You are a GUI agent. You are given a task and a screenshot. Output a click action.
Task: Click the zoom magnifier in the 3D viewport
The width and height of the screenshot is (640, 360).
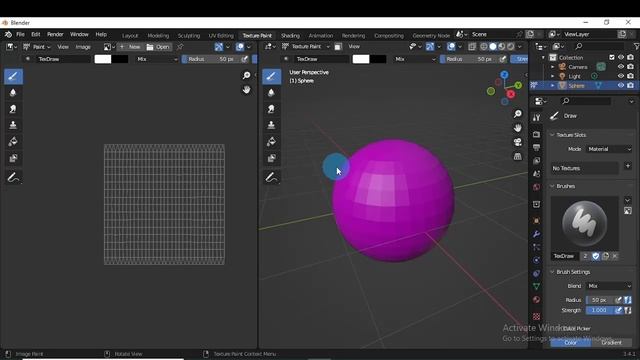[518, 114]
